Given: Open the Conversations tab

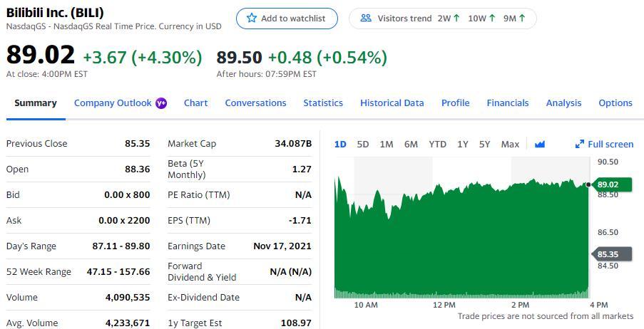Looking at the screenshot, I should point(255,103).
